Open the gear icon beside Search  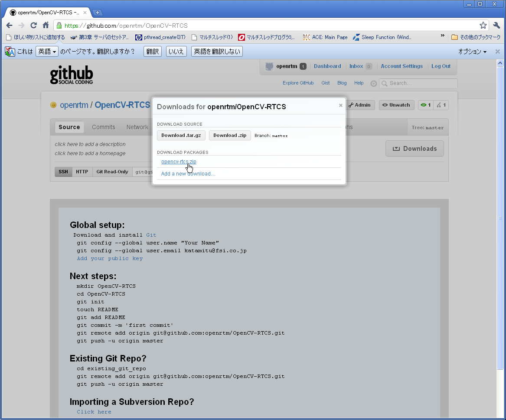click(x=373, y=84)
